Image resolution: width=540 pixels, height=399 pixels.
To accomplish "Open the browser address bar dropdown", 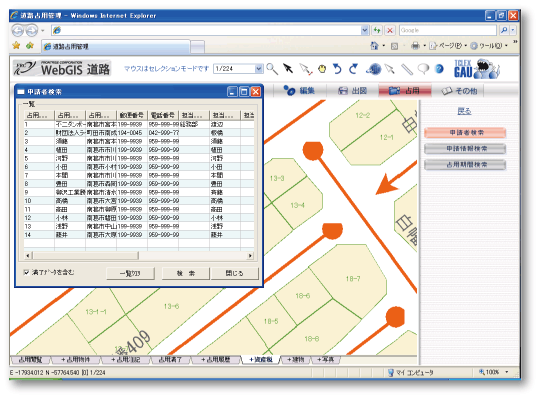I will (x=365, y=30).
